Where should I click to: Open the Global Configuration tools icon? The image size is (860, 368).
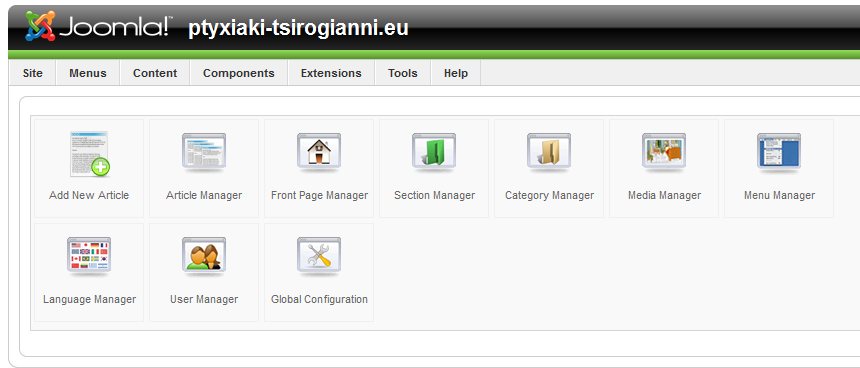point(319,256)
